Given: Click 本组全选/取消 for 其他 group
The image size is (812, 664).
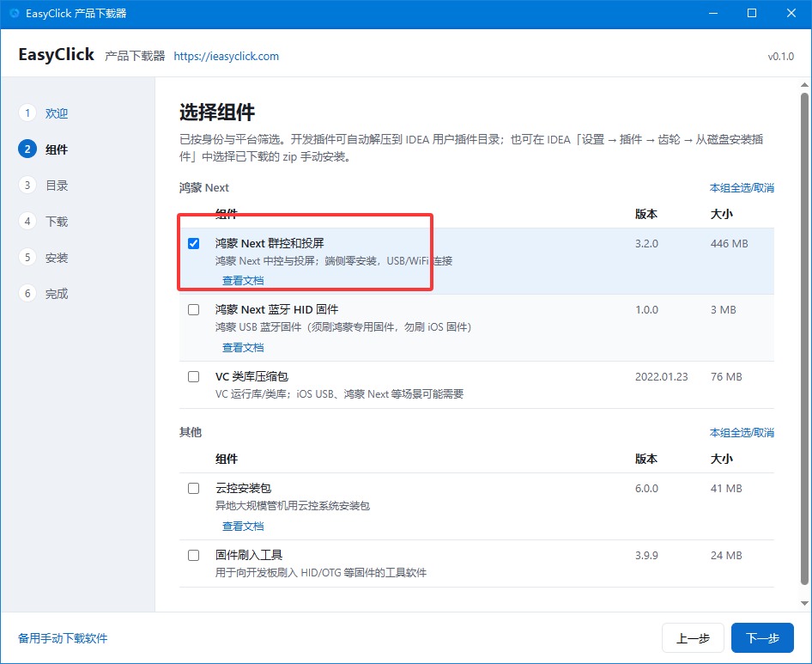Looking at the screenshot, I should click(742, 432).
